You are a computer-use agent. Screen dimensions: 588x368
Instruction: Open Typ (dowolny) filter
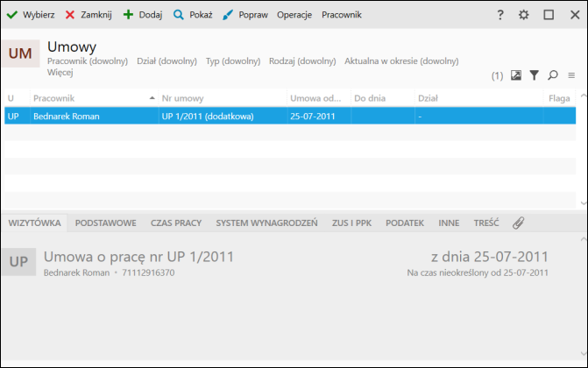[233, 61]
